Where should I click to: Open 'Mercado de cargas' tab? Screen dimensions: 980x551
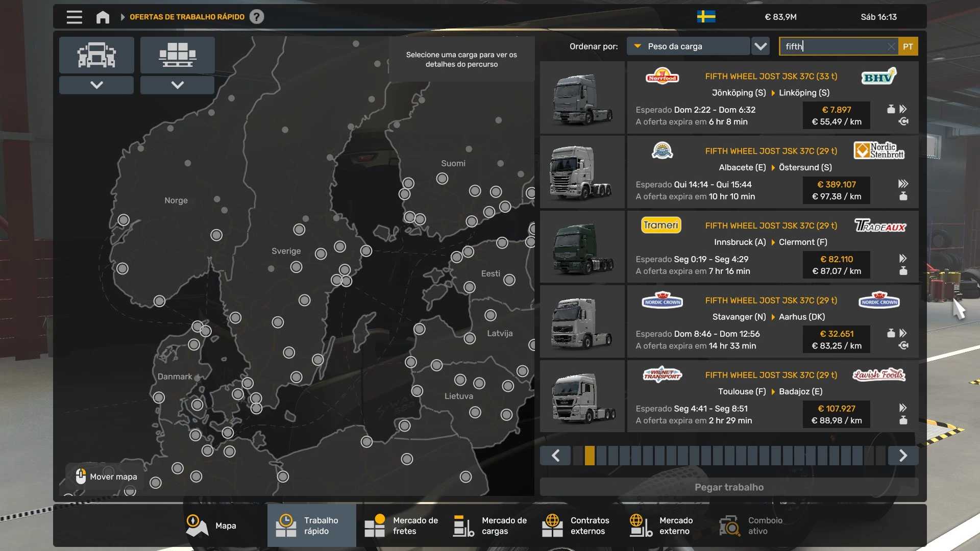click(x=489, y=525)
